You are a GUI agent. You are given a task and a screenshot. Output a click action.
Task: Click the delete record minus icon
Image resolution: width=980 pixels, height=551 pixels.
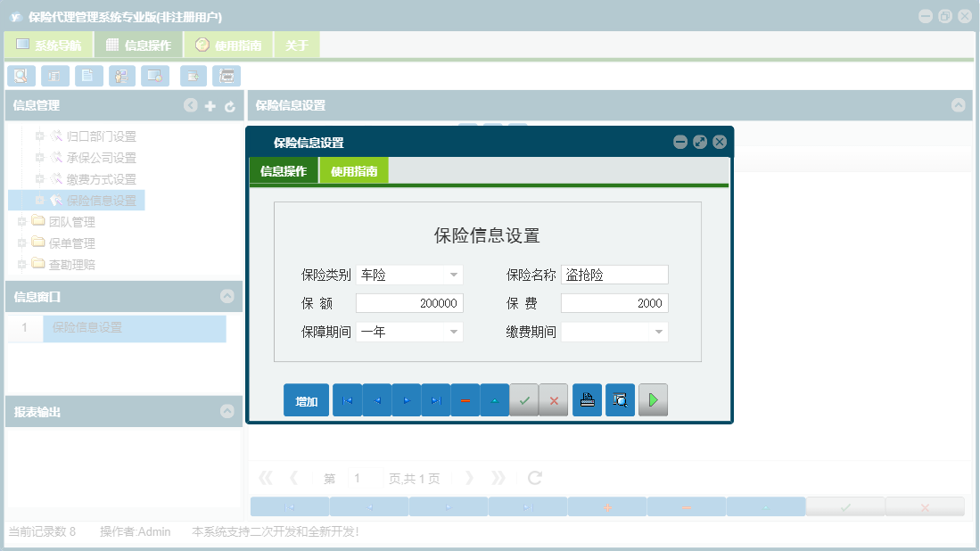[x=465, y=400]
